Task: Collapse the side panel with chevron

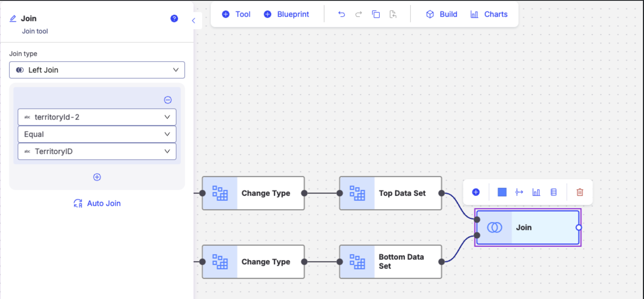Action: (x=194, y=21)
